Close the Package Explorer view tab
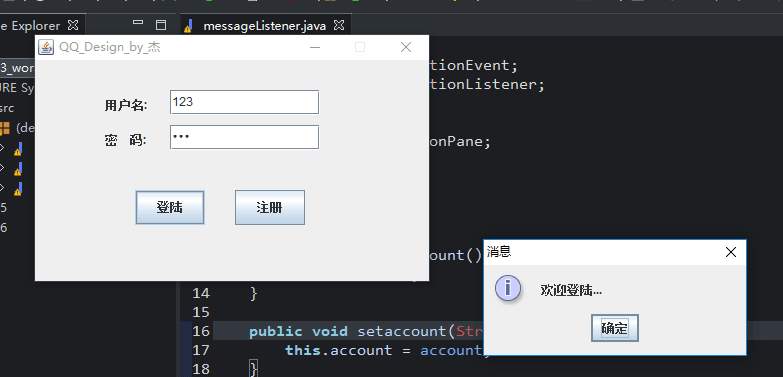This screenshot has width=783, height=377. (x=73, y=25)
